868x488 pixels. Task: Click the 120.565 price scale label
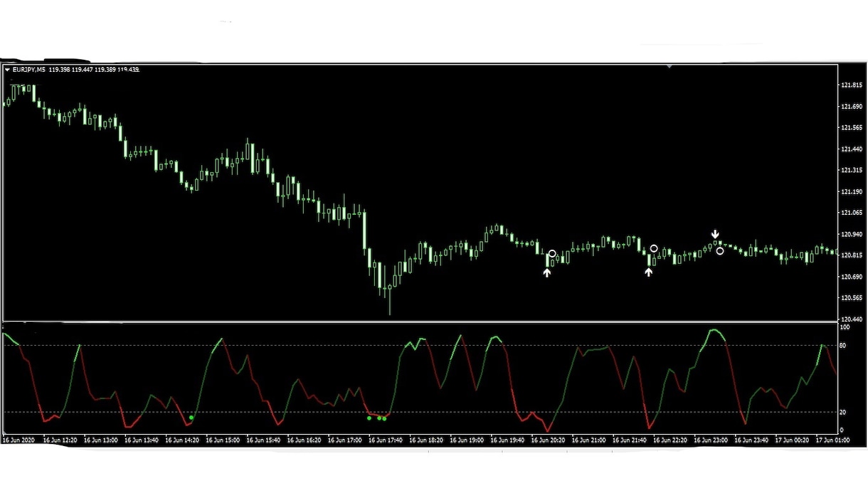tap(852, 297)
